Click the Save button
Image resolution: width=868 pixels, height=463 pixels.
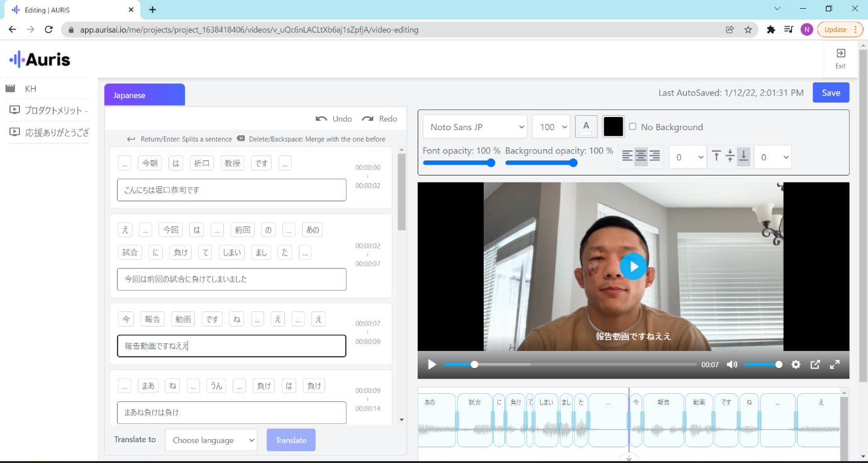[x=830, y=92]
